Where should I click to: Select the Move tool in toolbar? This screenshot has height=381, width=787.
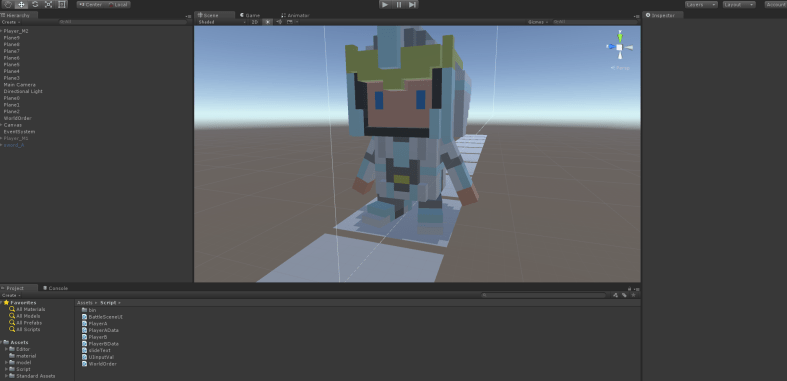coord(22,5)
